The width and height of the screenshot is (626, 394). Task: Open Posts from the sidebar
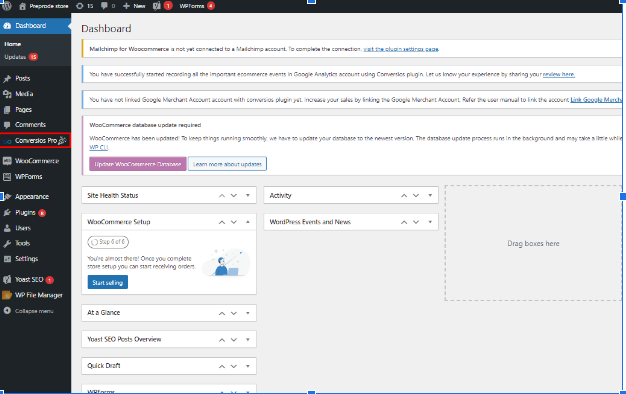22,78
